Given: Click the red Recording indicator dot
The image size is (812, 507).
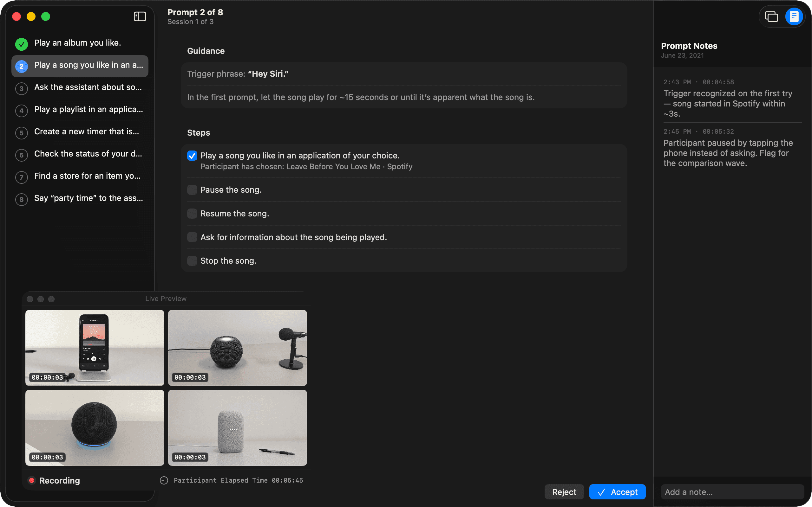Looking at the screenshot, I should 32,480.
